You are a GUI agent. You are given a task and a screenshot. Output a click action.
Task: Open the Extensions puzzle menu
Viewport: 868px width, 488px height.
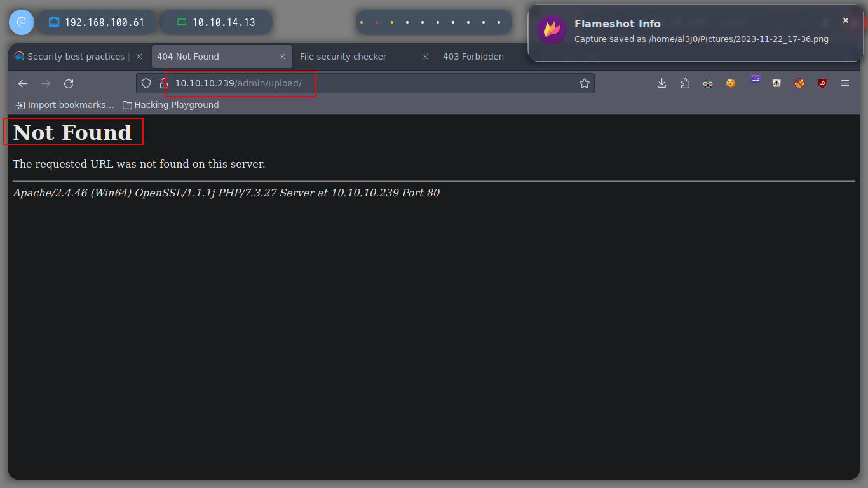point(685,83)
